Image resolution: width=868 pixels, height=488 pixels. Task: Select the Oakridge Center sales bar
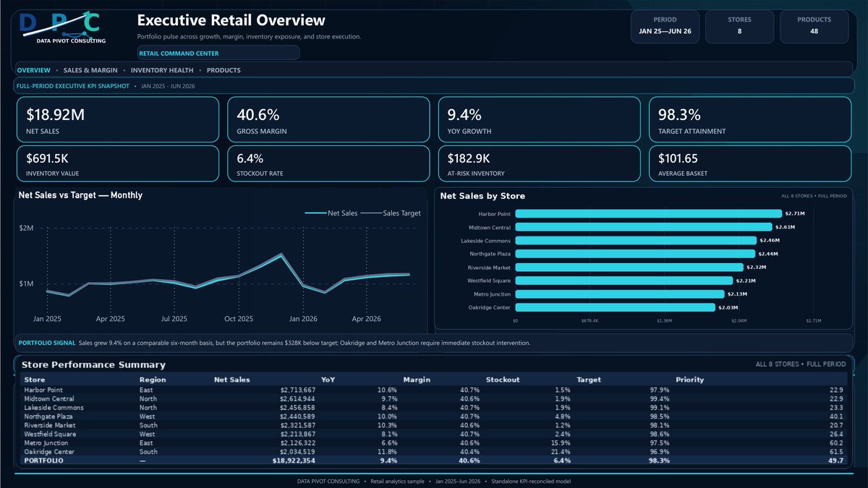pos(615,307)
